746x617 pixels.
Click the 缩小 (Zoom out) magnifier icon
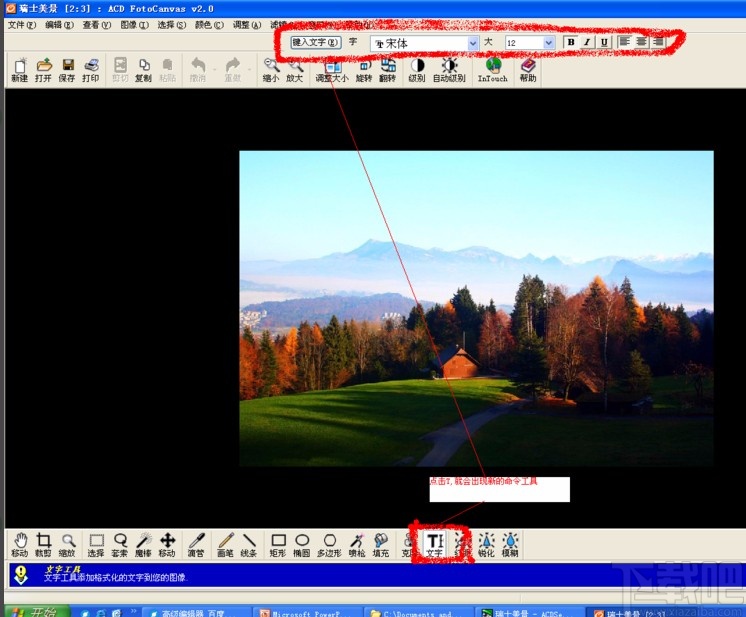pos(271,70)
